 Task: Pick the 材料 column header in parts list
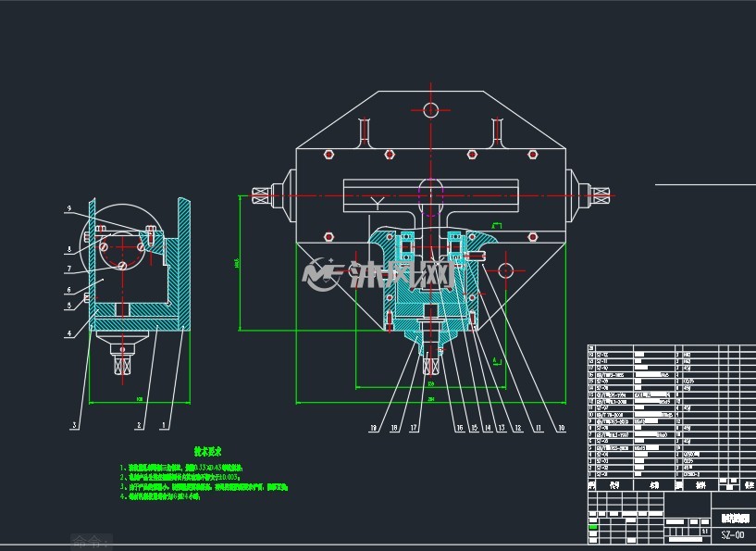pos(700,485)
